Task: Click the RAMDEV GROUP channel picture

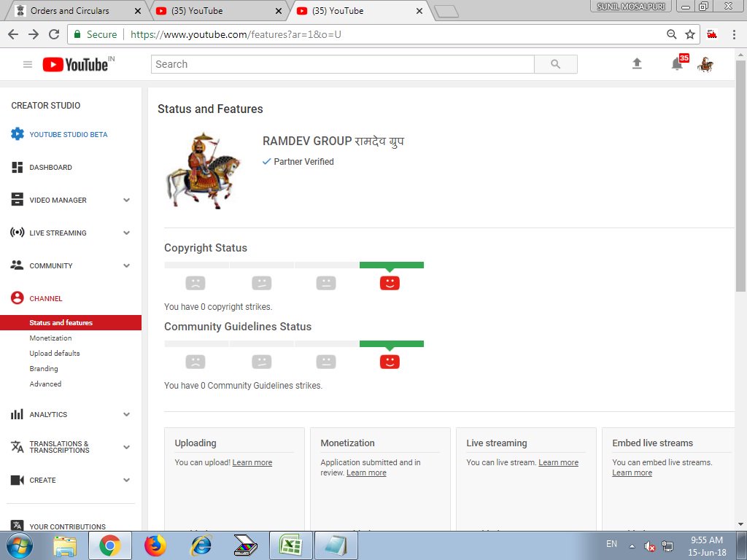Action: coord(203,171)
